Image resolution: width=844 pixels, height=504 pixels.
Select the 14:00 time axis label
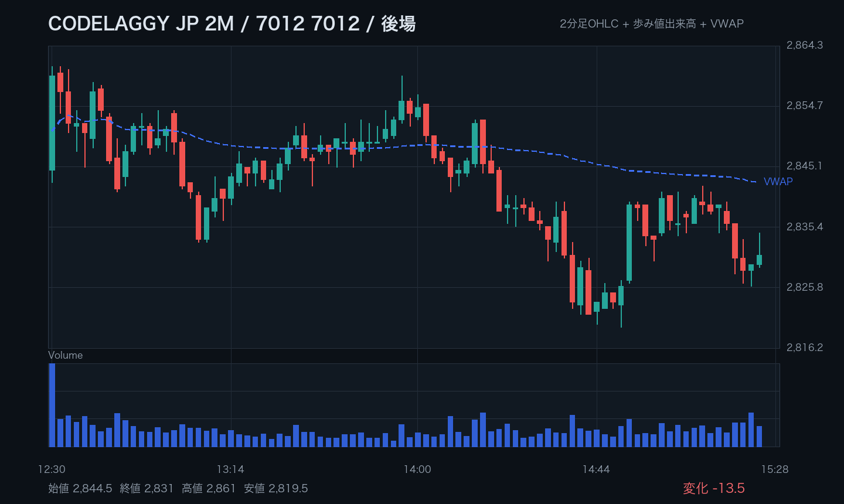point(417,469)
